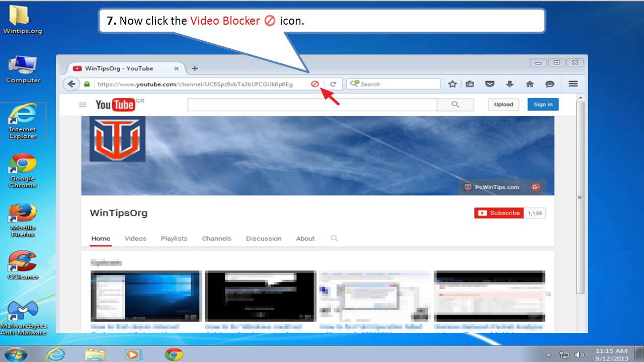Search the channel with magnifier icon
Viewport: 644px width, 362px height.
(x=334, y=238)
